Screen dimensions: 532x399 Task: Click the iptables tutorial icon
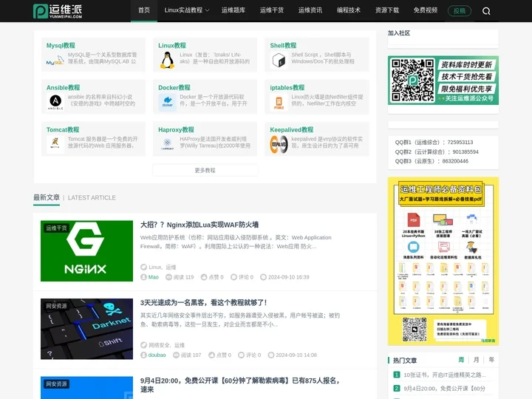[279, 102]
